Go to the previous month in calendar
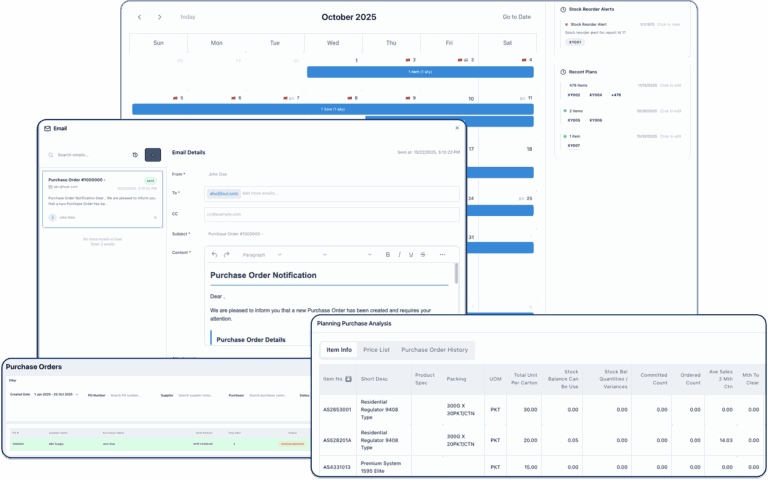The image size is (768, 480). pyautogui.click(x=139, y=17)
